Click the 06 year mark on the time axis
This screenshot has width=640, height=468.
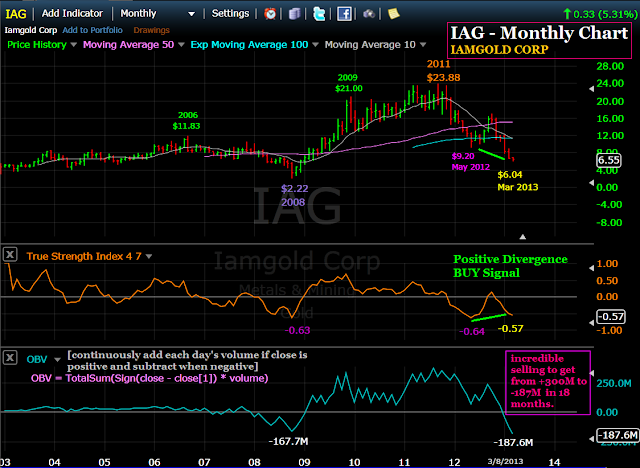154,462
